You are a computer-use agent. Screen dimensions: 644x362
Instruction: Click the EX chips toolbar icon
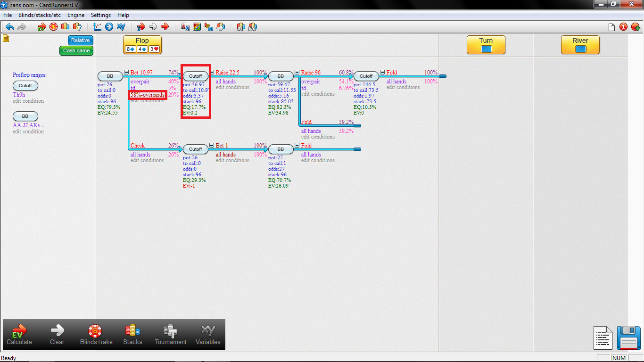point(253,27)
